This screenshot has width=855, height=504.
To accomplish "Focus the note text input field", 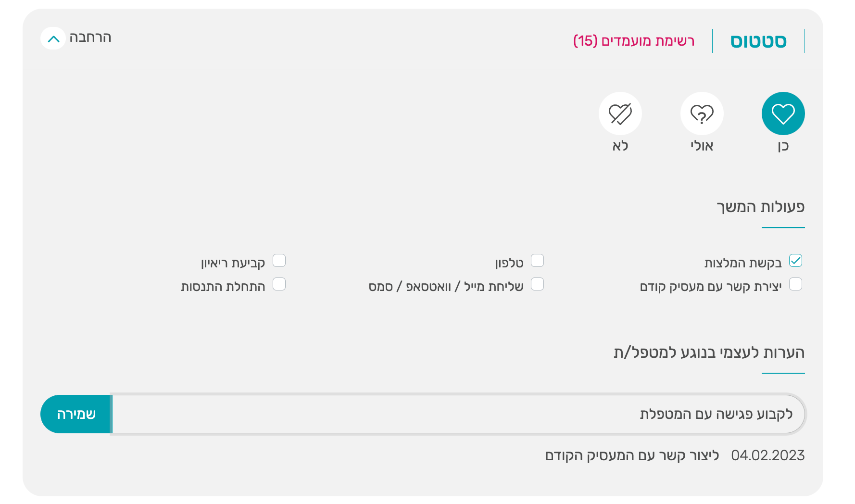I will [x=458, y=414].
